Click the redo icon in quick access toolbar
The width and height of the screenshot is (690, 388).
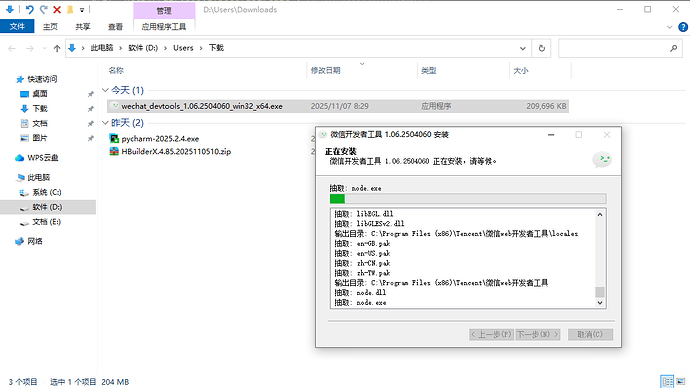pos(43,9)
